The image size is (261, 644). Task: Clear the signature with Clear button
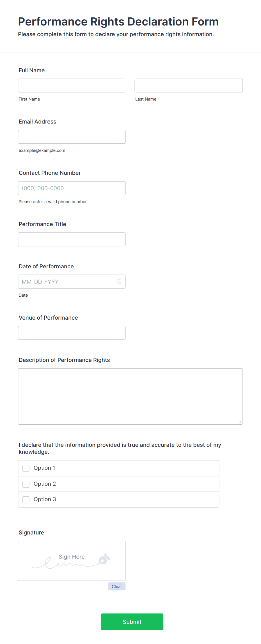tap(117, 586)
